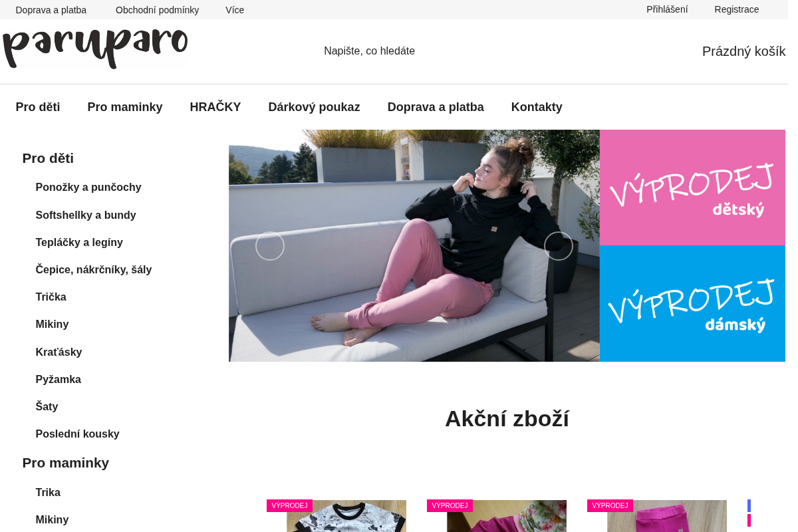
Task: Open Ponožky a punčochy category
Action: click(88, 188)
